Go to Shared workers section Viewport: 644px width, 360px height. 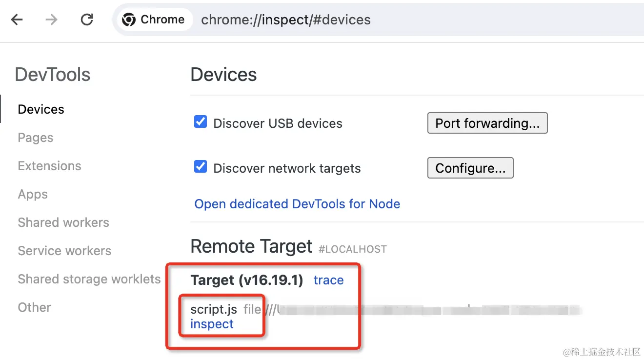point(63,222)
